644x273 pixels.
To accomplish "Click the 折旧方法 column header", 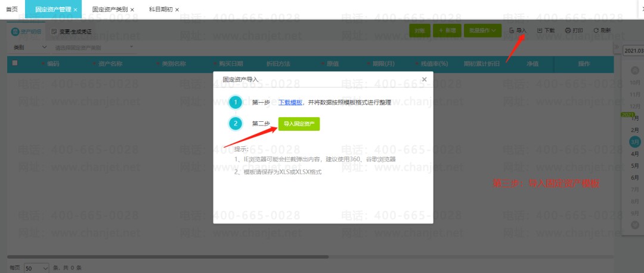I will click(x=278, y=64).
